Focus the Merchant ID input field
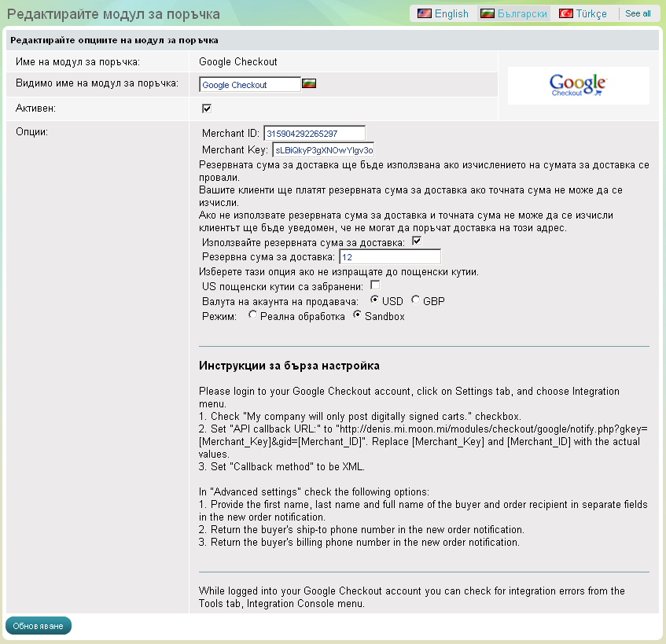The image size is (666, 644). (315, 134)
